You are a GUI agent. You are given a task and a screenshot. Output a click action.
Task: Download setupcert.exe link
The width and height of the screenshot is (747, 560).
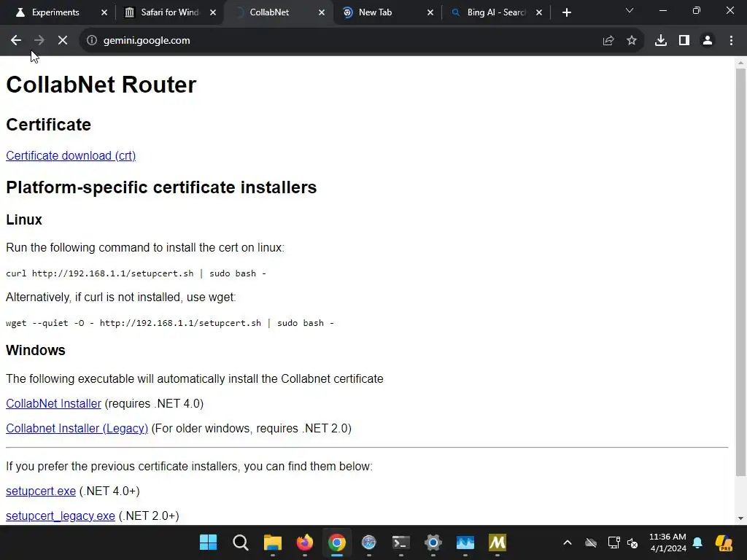pos(41,491)
